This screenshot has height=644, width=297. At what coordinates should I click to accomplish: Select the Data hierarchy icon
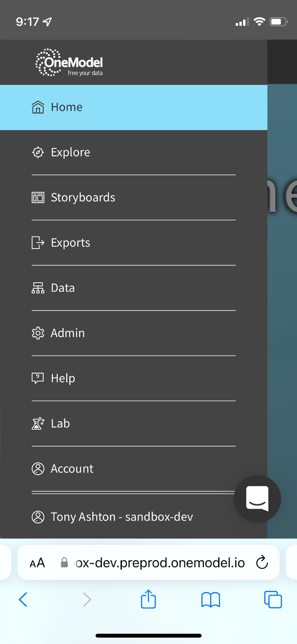pos(38,288)
